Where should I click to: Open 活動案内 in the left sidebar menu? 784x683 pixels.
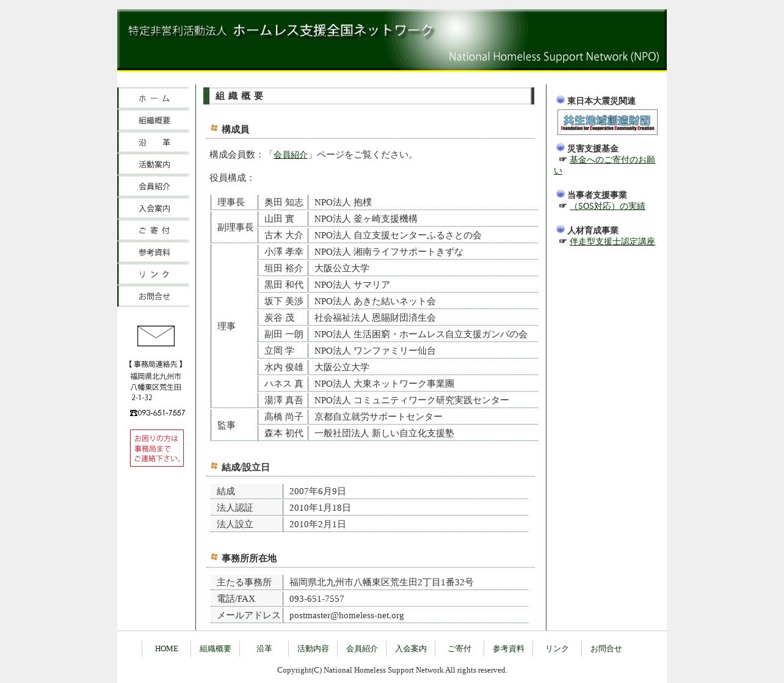[x=154, y=164]
